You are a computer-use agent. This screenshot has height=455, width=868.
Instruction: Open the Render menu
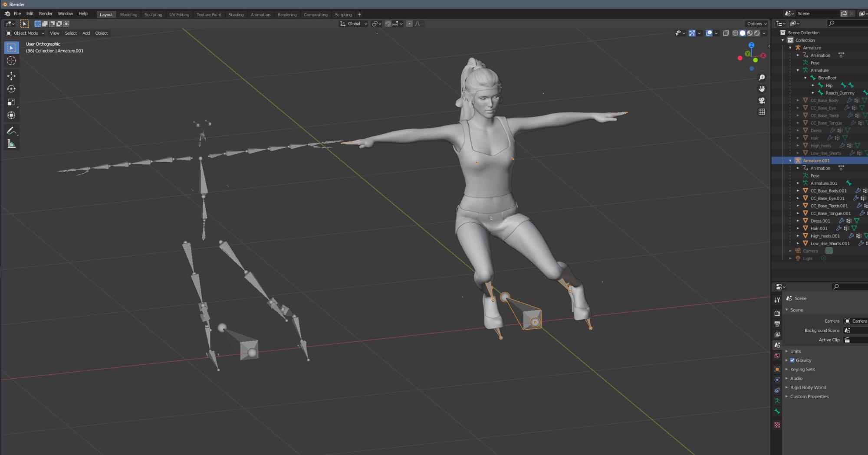[46, 13]
